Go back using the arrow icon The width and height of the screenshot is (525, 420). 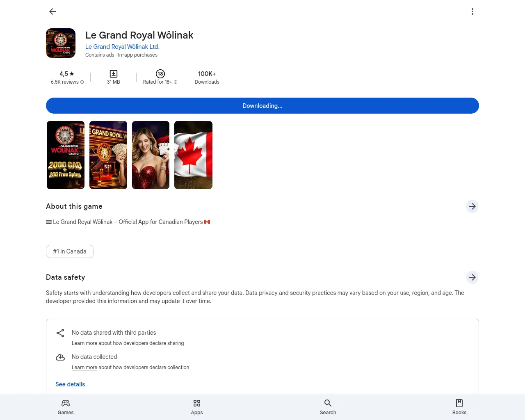point(52,11)
